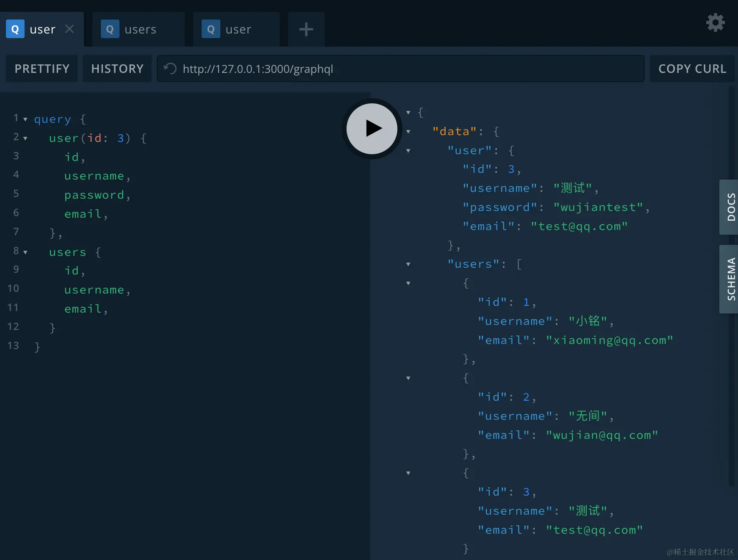The image size is (738, 560).
Task: Click the "wujian@qq.com" email value
Action: coord(602,435)
